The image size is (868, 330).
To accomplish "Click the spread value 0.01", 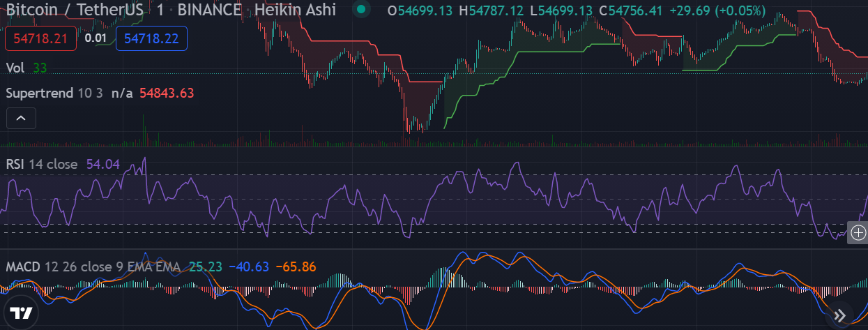I will pos(96,38).
